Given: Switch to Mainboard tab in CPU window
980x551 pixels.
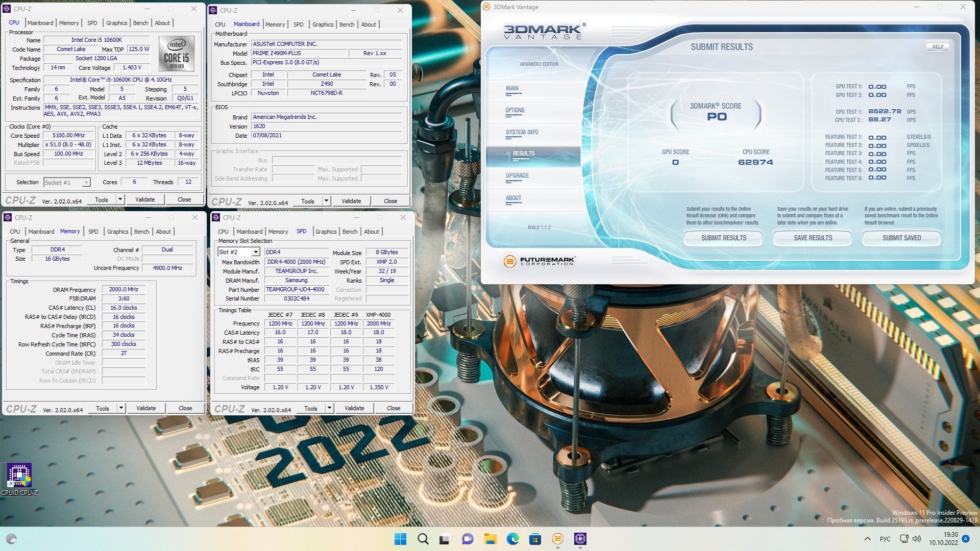Looking at the screenshot, I should coord(40,23).
